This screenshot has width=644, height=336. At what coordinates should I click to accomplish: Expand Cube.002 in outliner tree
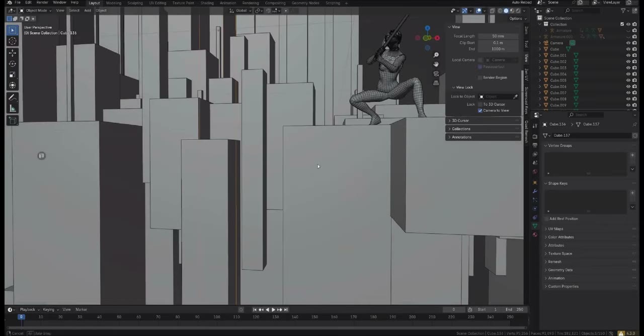tap(540, 62)
